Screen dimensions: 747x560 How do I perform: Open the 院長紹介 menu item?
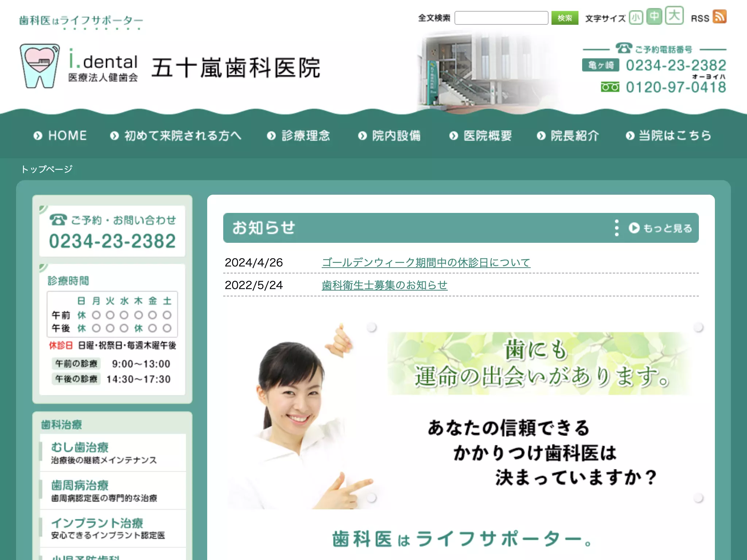pyautogui.click(x=568, y=136)
